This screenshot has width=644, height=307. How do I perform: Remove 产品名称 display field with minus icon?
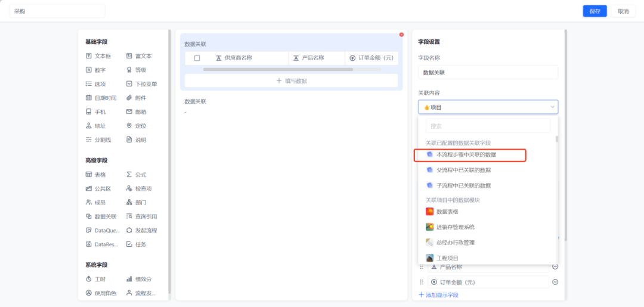point(555,267)
